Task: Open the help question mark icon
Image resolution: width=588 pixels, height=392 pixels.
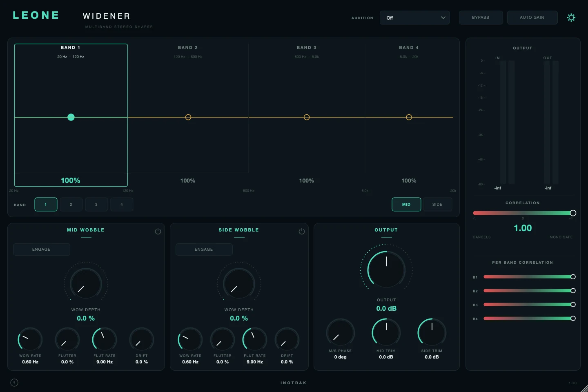Action: (14, 383)
